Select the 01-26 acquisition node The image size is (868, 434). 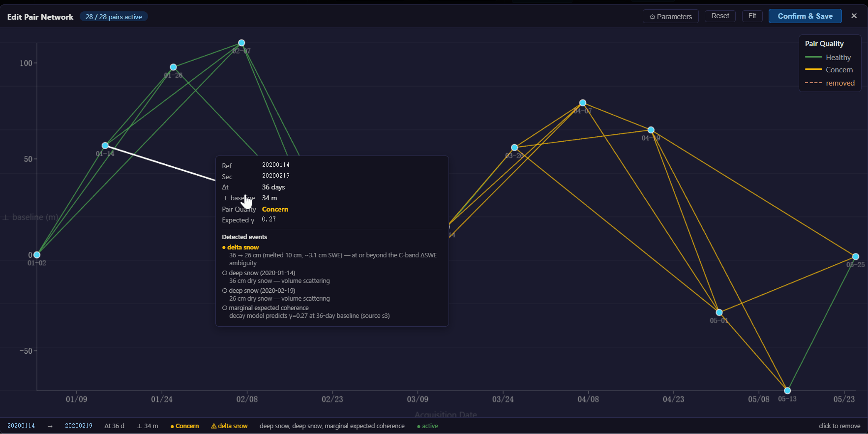click(173, 67)
